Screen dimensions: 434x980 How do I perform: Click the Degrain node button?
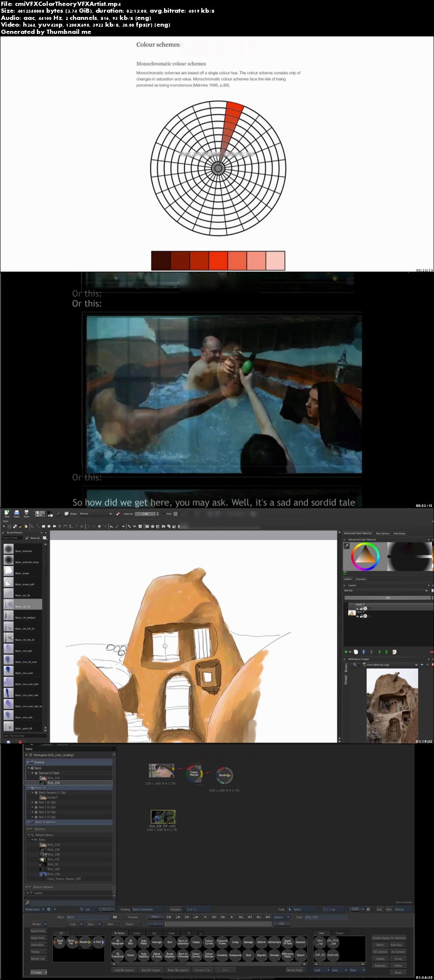[261, 955]
